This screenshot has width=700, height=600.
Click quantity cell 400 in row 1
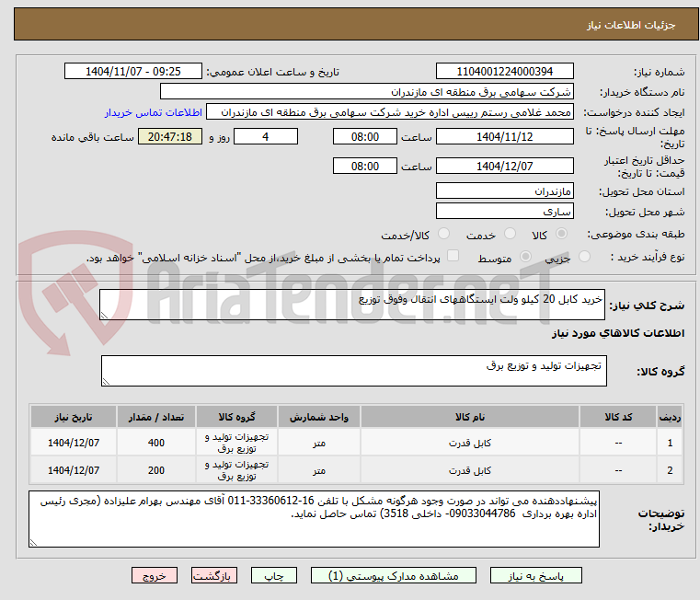pos(156,443)
